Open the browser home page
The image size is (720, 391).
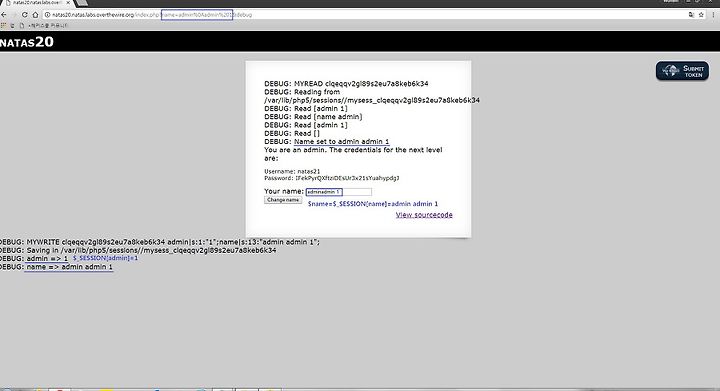pyautogui.click(x=35, y=15)
